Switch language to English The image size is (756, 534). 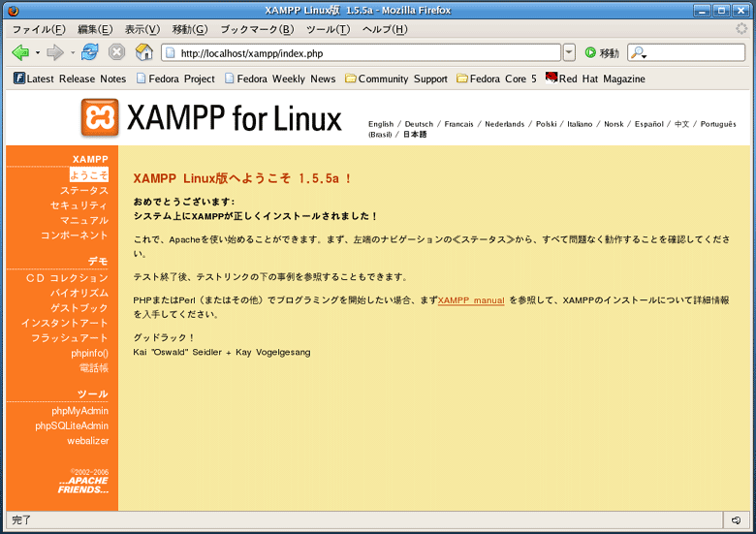(x=381, y=124)
